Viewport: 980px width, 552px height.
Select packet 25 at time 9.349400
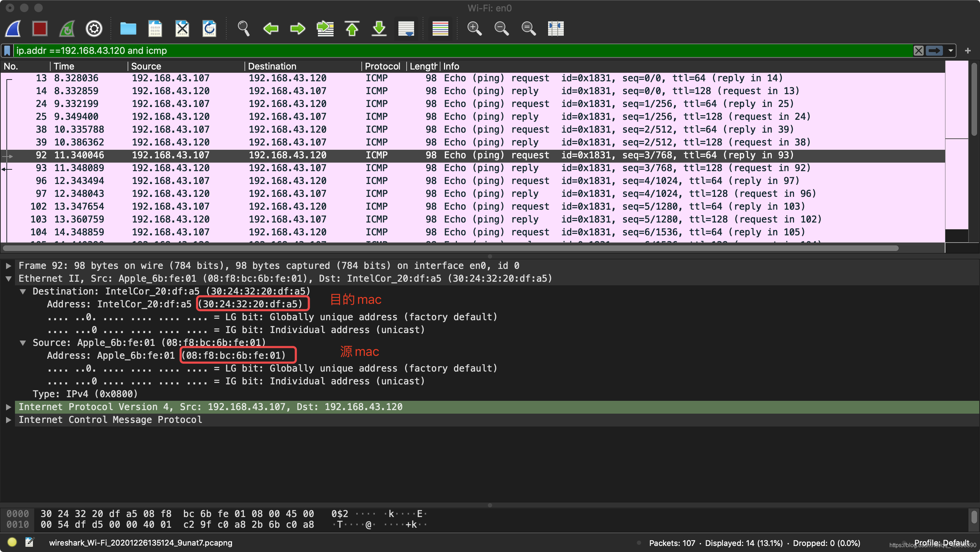click(x=473, y=117)
